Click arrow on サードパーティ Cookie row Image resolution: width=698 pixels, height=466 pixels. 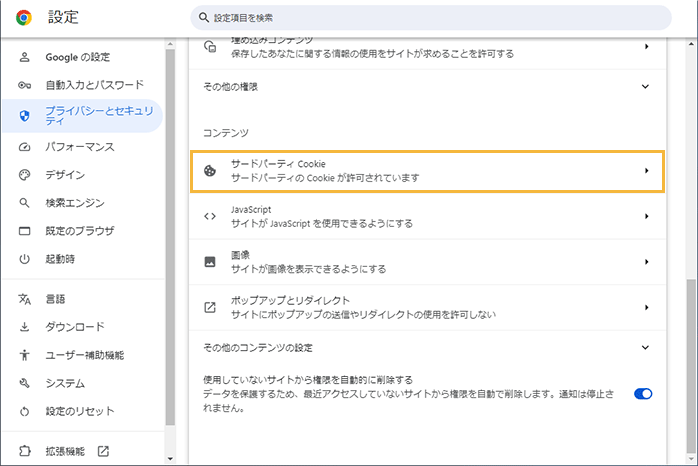646,171
